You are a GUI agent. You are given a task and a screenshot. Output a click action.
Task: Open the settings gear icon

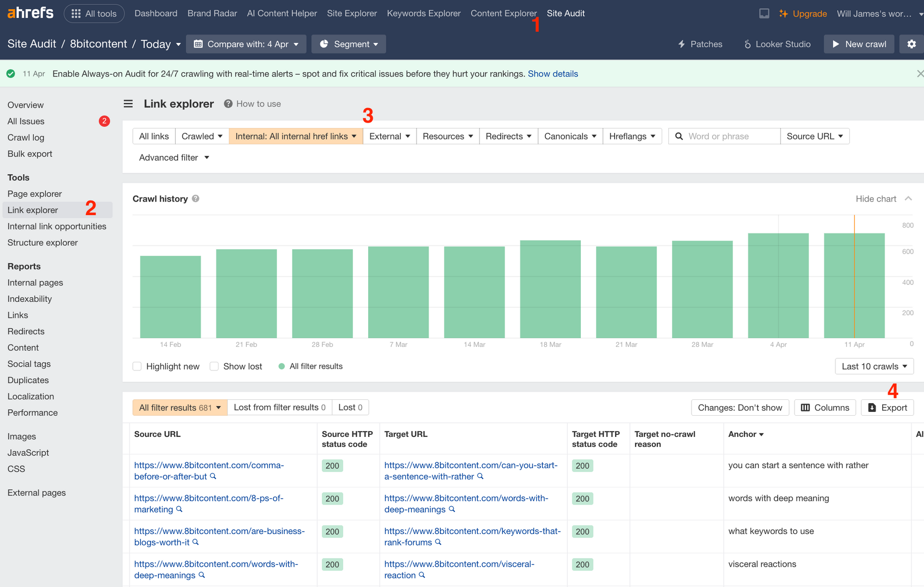(911, 44)
